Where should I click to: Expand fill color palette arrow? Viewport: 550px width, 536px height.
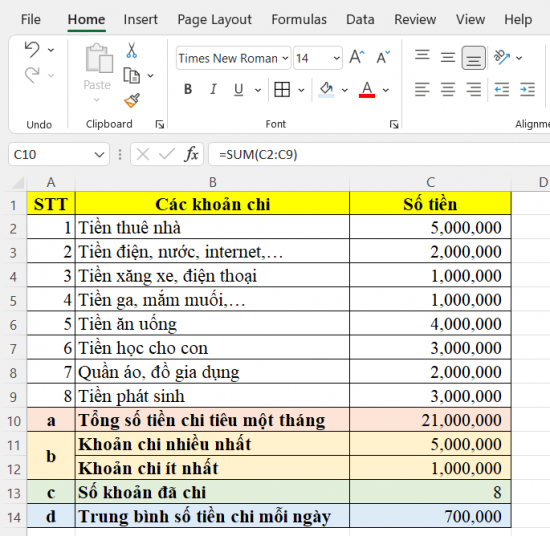345,90
